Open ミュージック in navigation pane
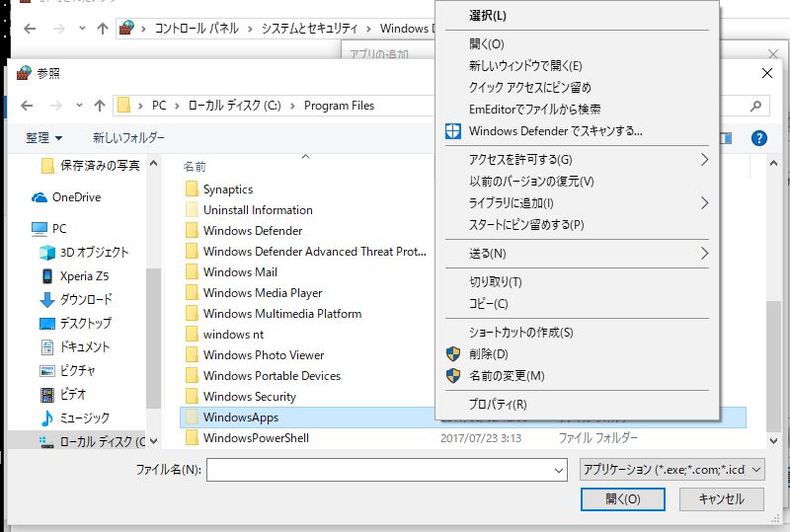790x532 pixels. [75, 418]
